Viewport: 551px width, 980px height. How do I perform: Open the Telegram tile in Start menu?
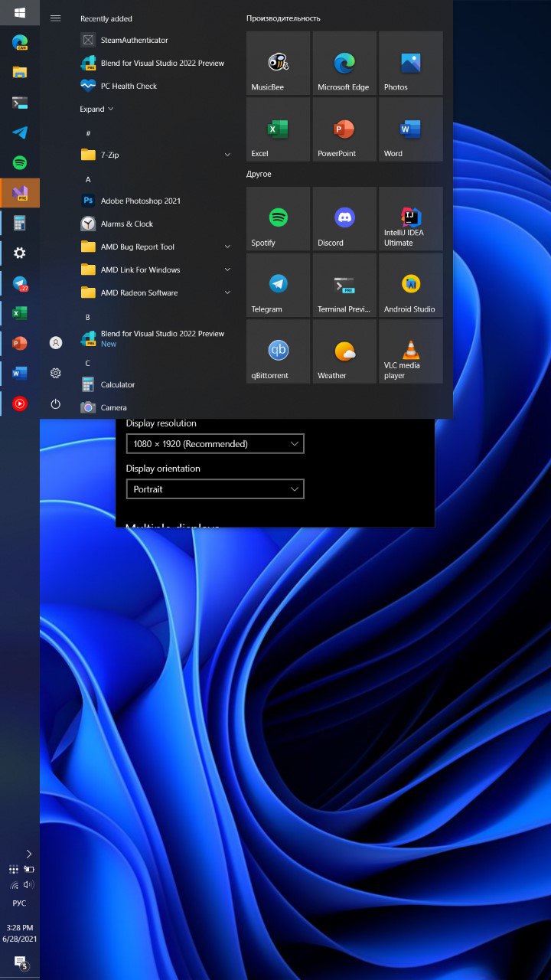(278, 286)
